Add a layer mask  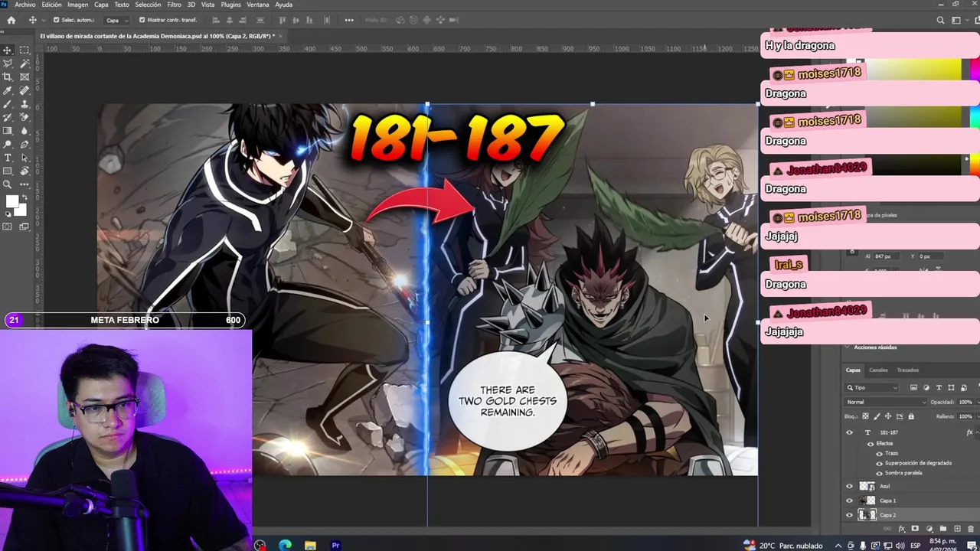[915, 528]
